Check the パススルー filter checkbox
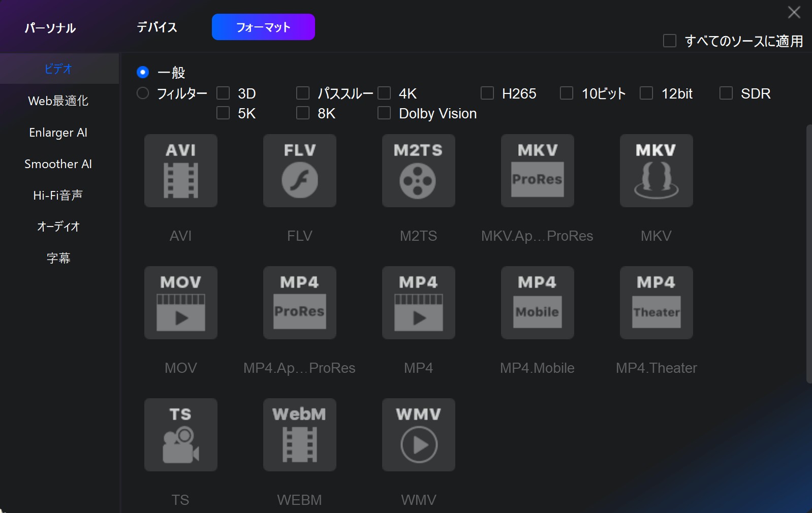812x513 pixels. [303, 93]
